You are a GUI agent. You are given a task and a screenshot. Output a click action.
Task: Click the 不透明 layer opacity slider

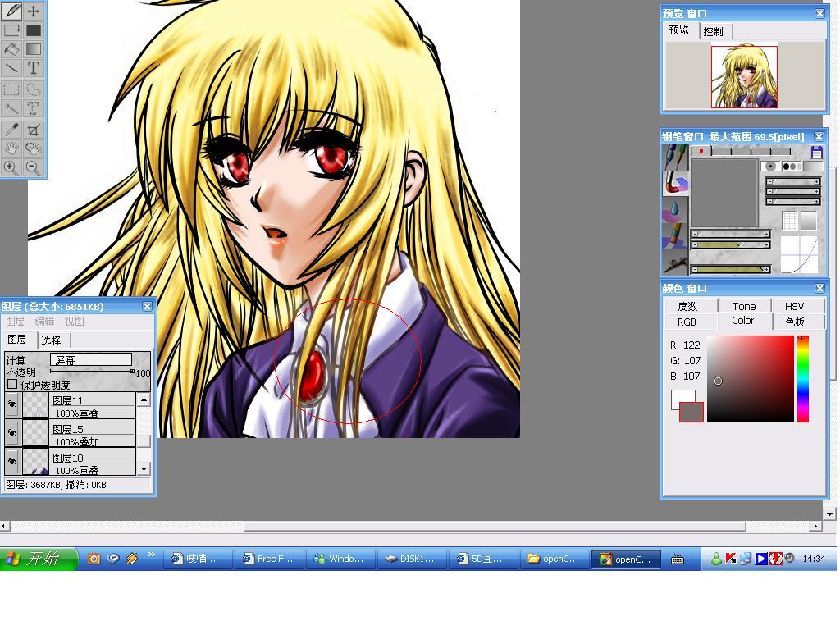[92, 372]
